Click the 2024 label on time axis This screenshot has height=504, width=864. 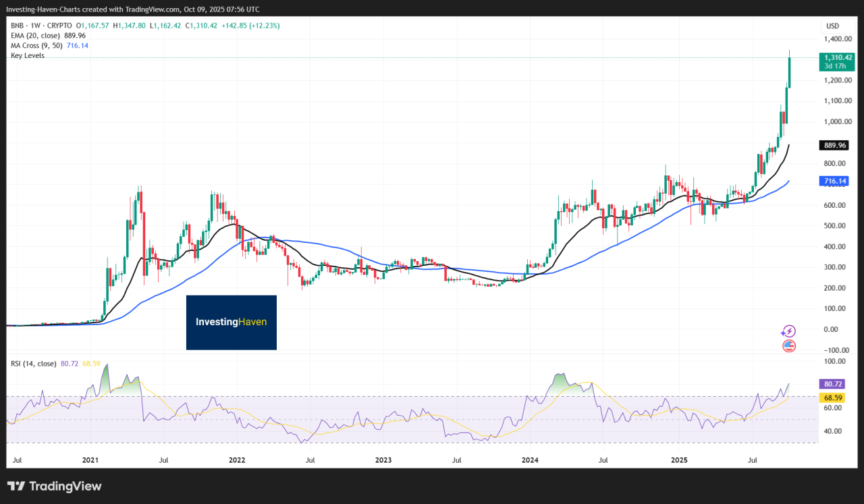click(530, 461)
